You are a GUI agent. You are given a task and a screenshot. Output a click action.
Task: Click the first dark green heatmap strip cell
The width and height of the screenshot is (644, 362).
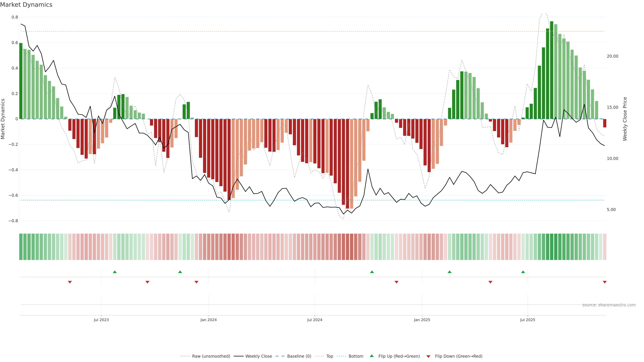(x=21, y=247)
